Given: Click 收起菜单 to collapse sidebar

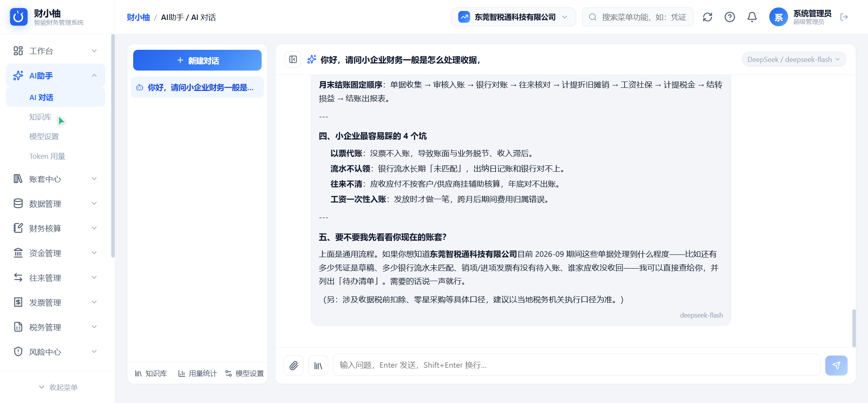Looking at the screenshot, I should (58, 387).
